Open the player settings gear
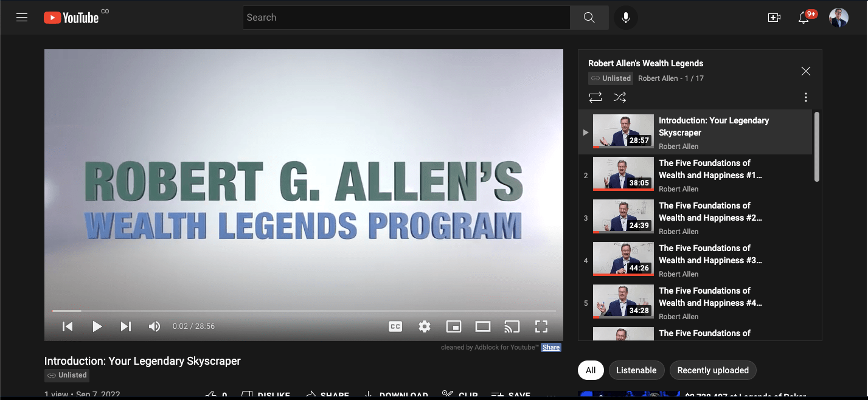The image size is (868, 400). pos(425,326)
